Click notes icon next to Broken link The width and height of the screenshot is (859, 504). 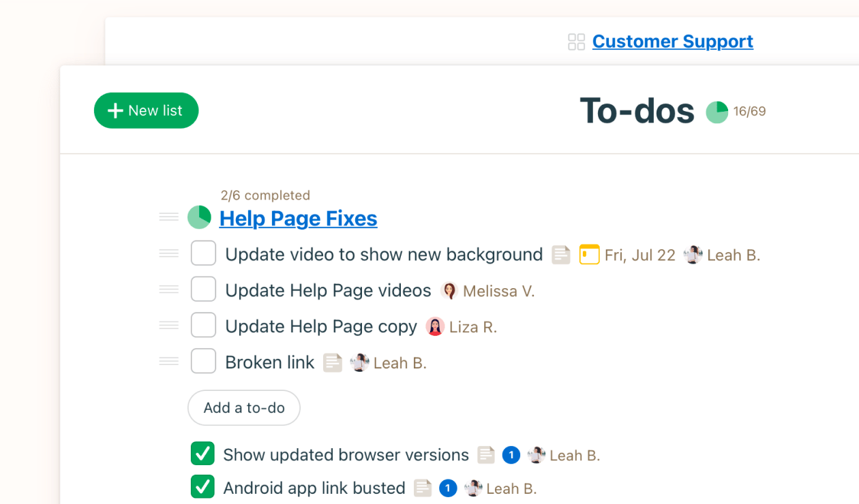coord(332,363)
